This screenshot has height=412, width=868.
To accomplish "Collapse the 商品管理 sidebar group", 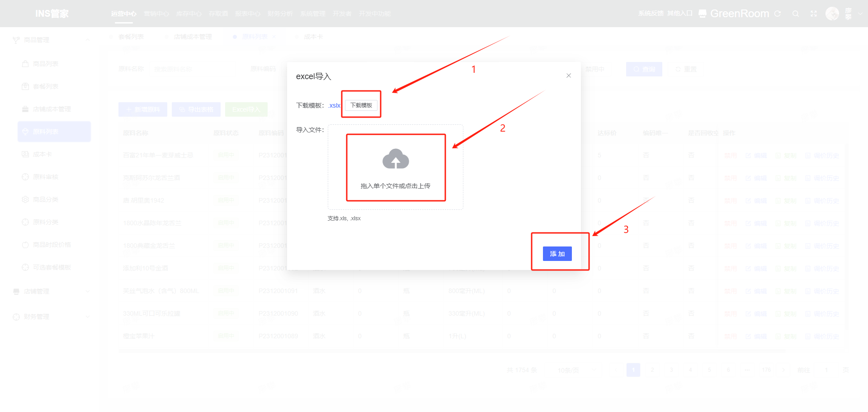I will tap(88, 40).
